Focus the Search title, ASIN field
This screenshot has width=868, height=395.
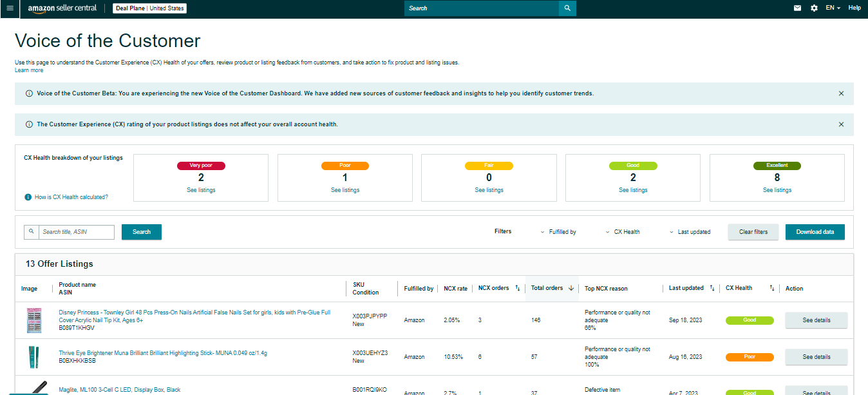click(77, 232)
